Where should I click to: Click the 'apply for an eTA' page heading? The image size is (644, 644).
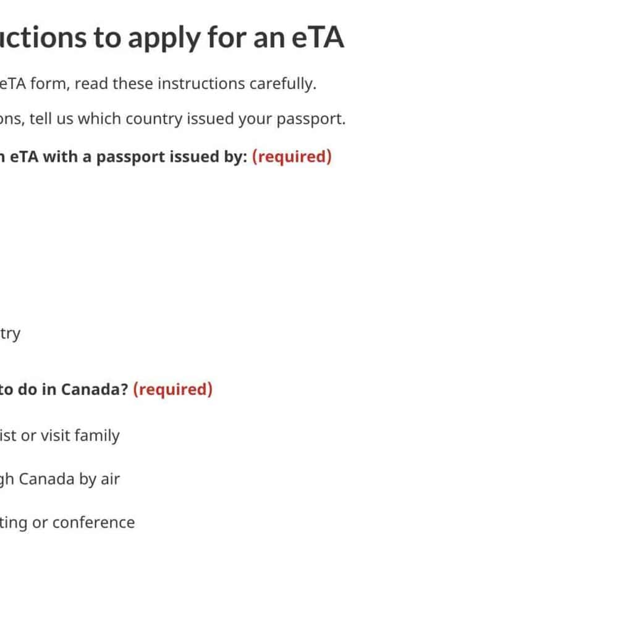point(172,38)
